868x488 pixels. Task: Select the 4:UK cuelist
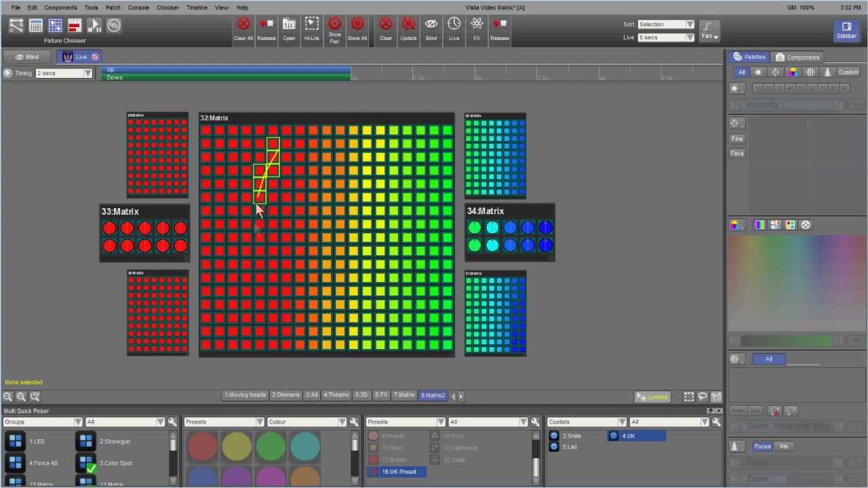(637, 436)
